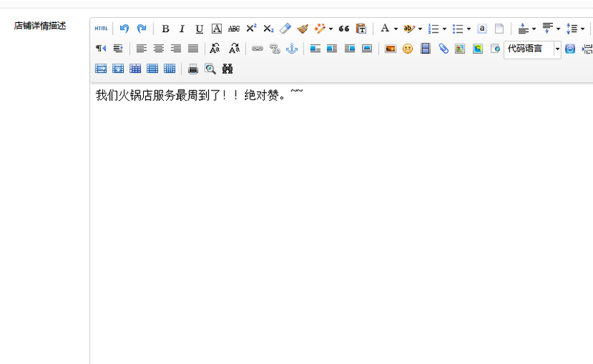Switch to HTML source mode
The height and width of the screenshot is (364, 593).
[x=101, y=29]
